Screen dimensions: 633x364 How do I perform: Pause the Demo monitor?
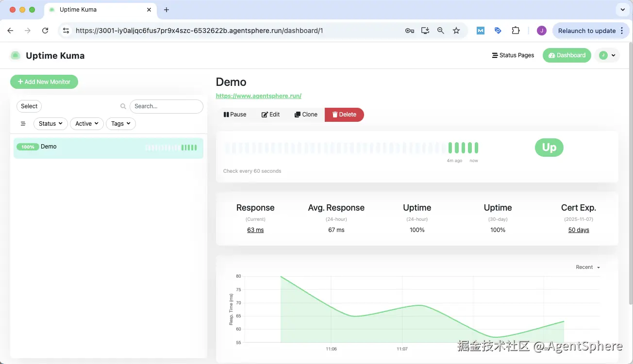pos(234,115)
